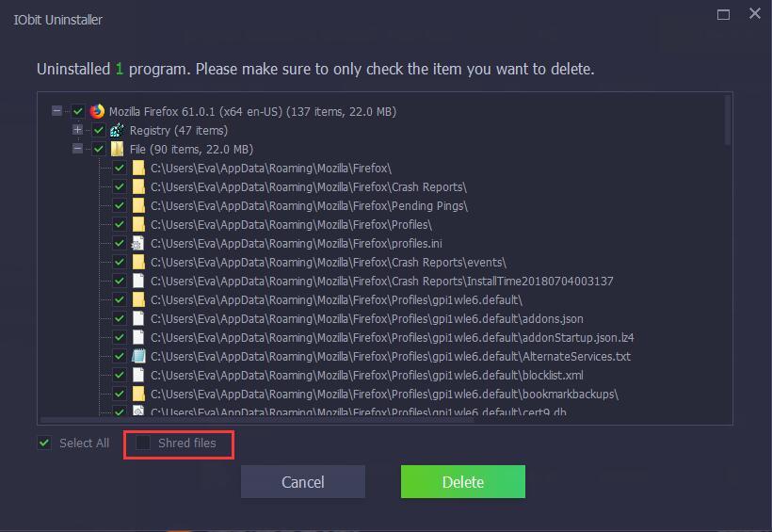The width and height of the screenshot is (772, 532).
Task: Click the File folder icon
Action: coord(117,149)
